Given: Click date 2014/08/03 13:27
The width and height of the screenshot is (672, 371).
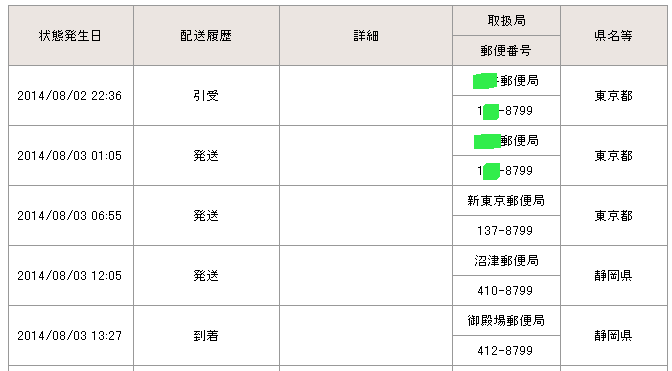Looking at the screenshot, I should [69, 335].
